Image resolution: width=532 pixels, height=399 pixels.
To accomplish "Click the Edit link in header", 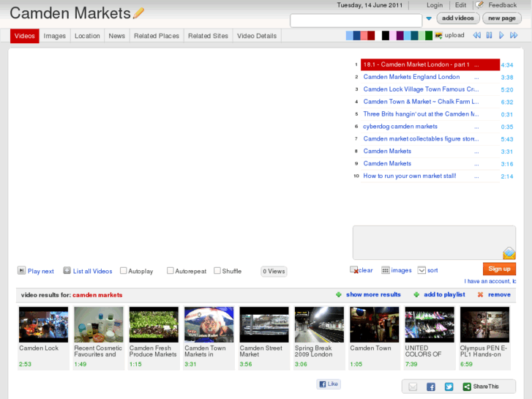I will (x=460, y=5).
